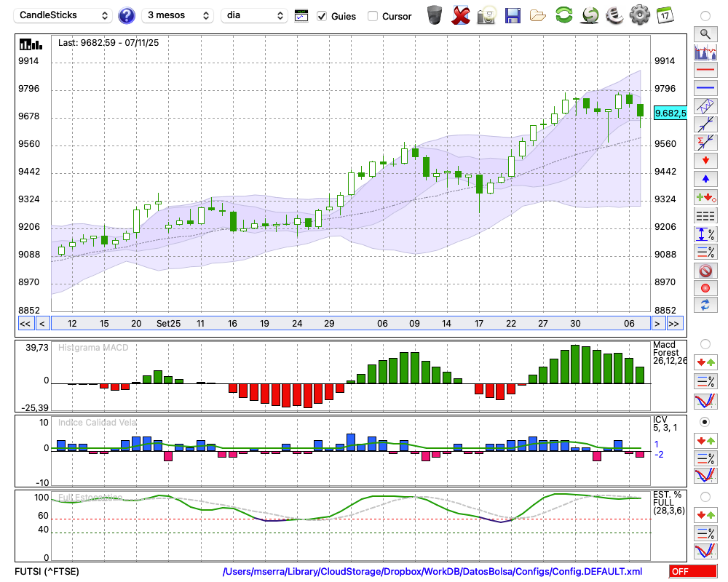
Task: Click the red prohibition sign icon
Action: (705, 271)
